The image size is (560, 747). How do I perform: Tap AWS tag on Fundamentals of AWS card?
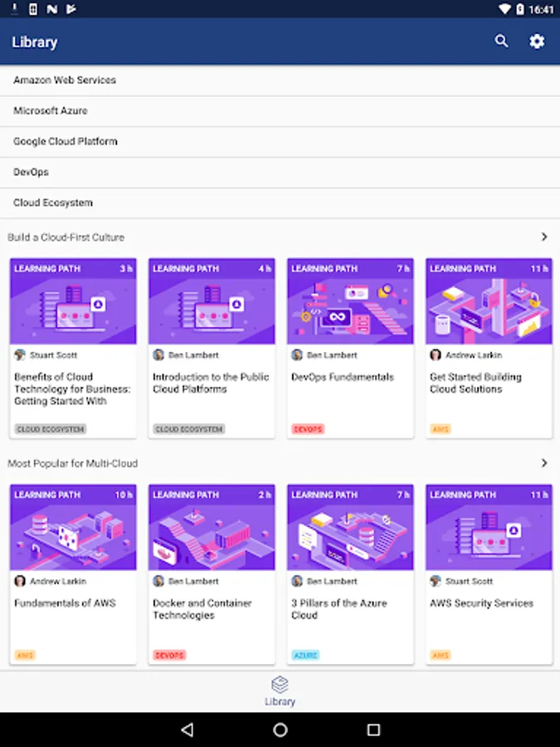25,656
